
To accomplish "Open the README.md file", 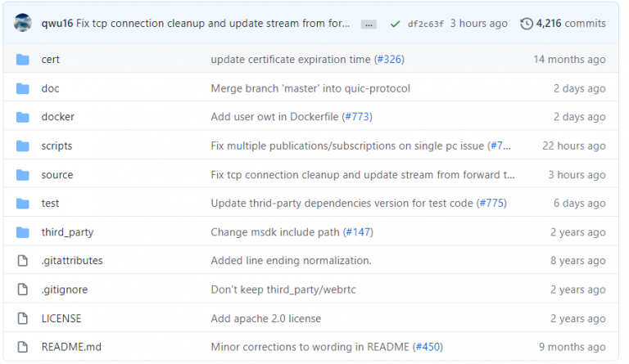I will pyautogui.click(x=69, y=347).
